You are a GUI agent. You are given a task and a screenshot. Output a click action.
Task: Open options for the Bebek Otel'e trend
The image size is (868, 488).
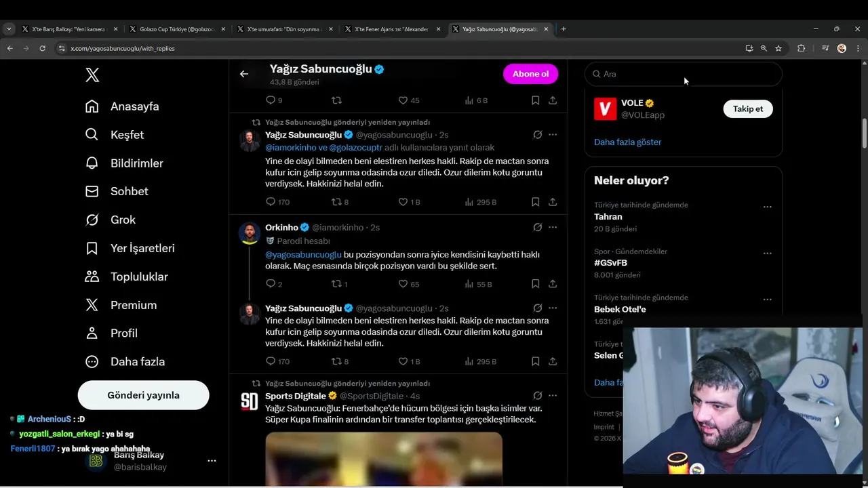[767, 300]
